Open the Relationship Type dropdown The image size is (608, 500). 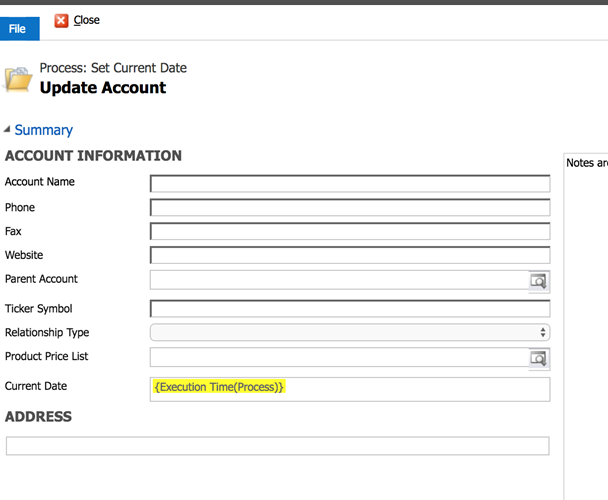[350, 332]
